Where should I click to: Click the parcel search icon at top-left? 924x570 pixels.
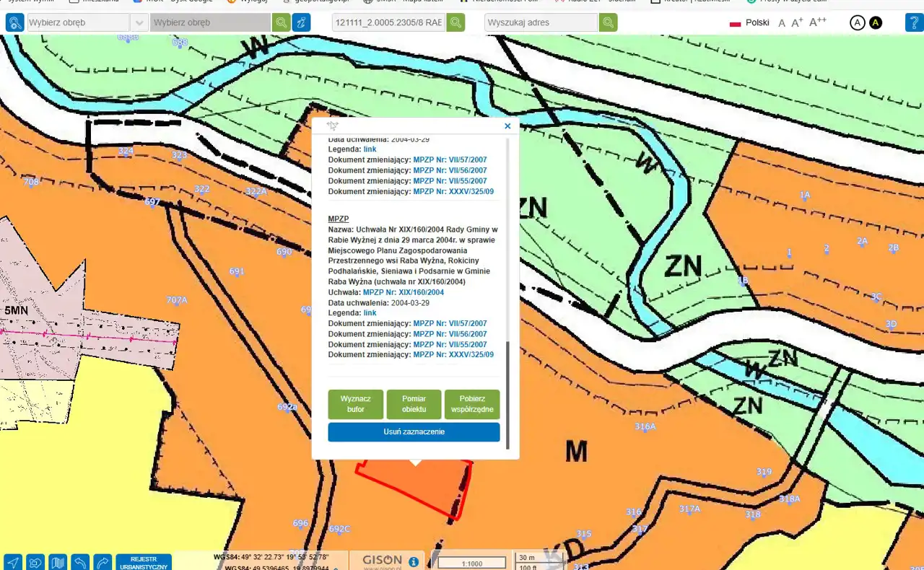(x=14, y=22)
